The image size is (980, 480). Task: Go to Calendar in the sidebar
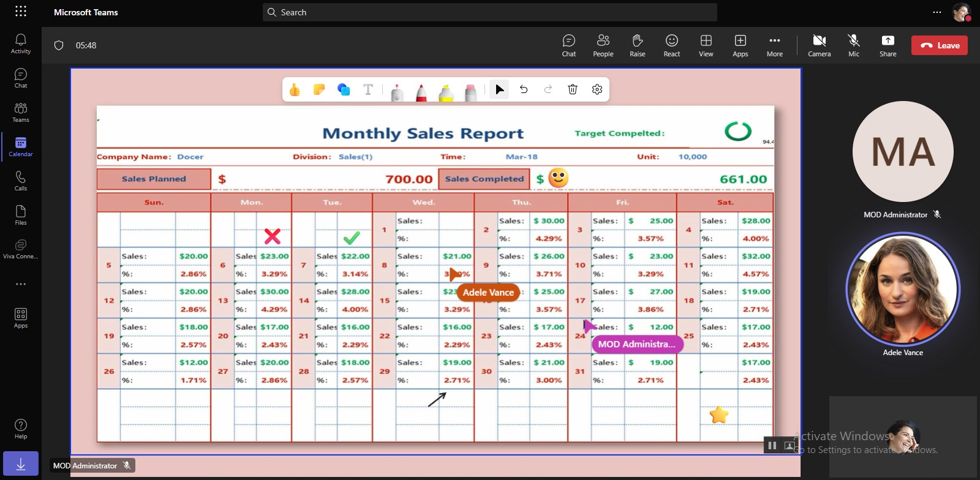(x=21, y=147)
